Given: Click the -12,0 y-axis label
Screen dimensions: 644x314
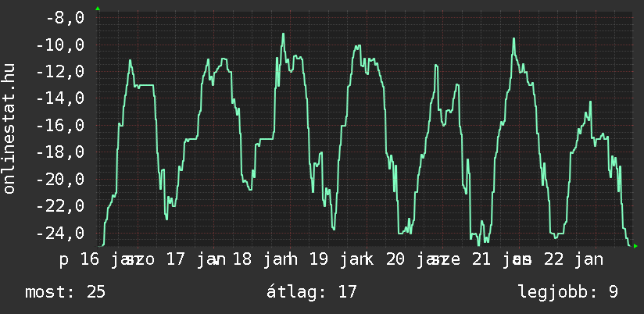Looking at the screenshot, I should pos(59,72).
